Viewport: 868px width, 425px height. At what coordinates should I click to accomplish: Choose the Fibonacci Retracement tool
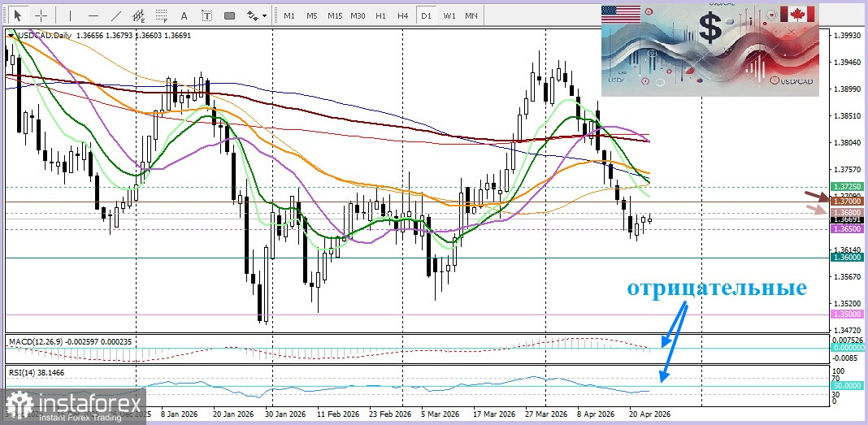click(161, 15)
